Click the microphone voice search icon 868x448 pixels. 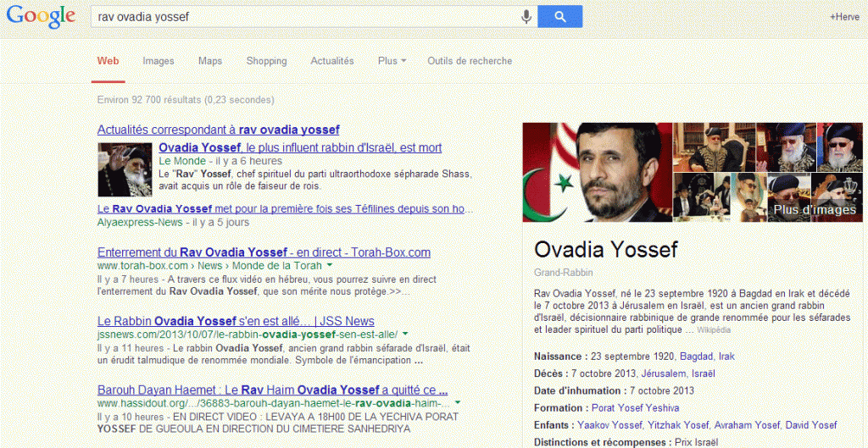(x=526, y=17)
